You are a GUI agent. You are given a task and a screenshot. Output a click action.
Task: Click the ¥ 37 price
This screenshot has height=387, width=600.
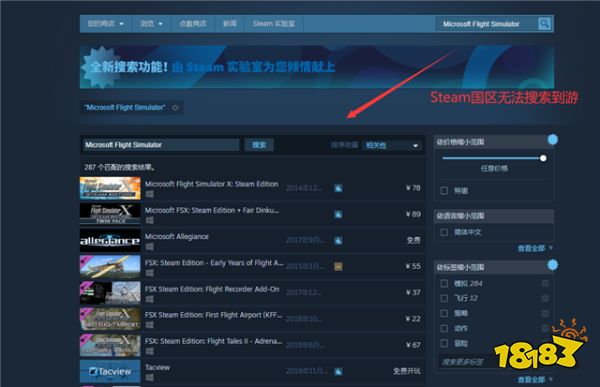point(413,292)
